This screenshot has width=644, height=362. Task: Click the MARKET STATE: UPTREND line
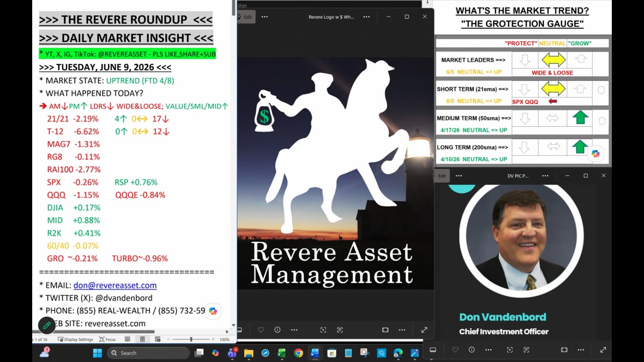click(107, 80)
